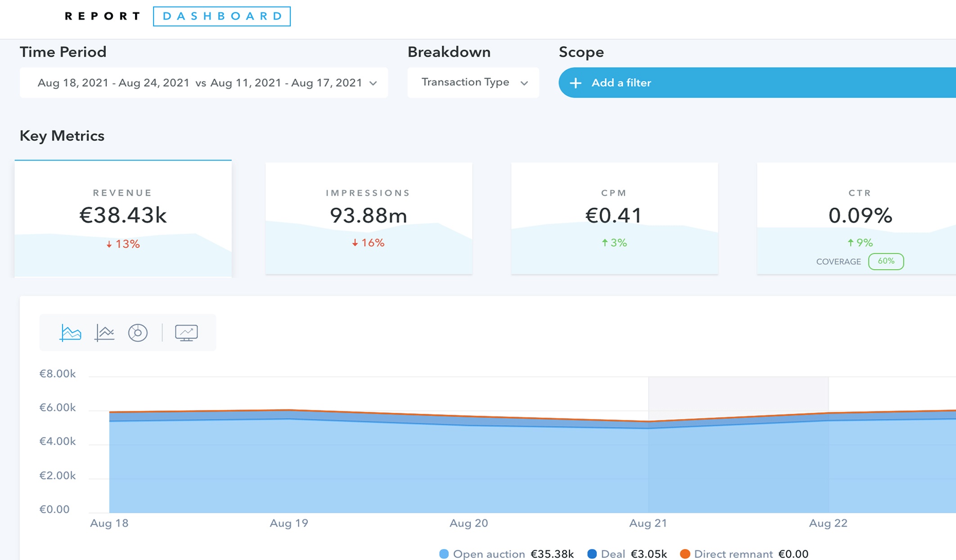This screenshot has width=956, height=560.
Task: Click the Breakdown heading
Action: pos(449,52)
